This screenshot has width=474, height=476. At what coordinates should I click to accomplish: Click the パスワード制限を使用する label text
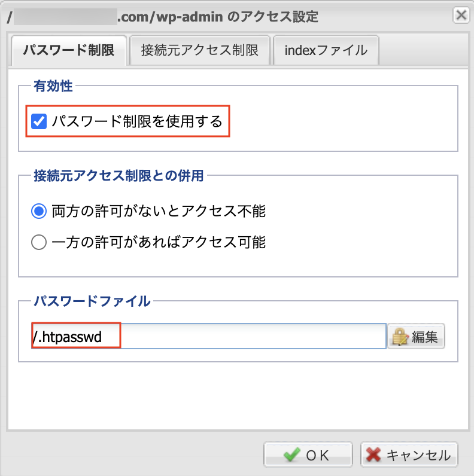[136, 122]
